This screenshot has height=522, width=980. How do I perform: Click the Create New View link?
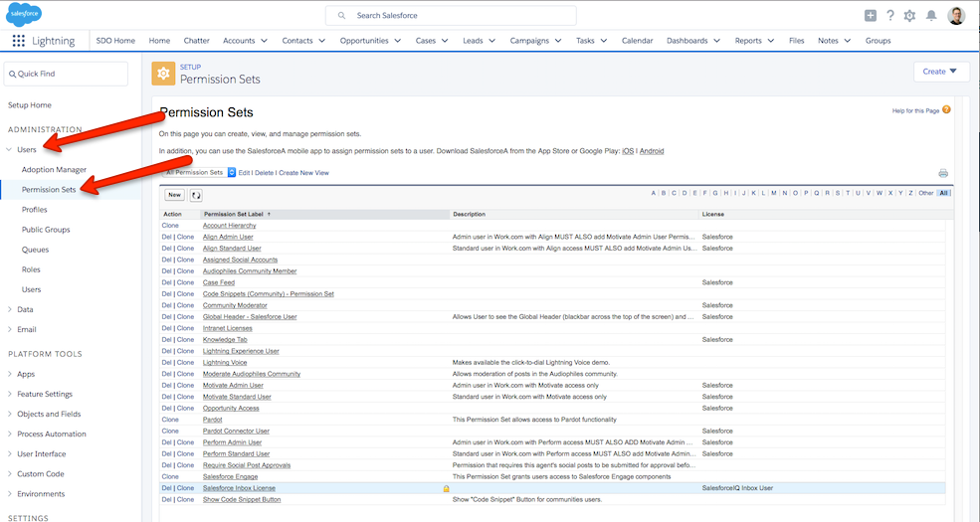click(303, 173)
